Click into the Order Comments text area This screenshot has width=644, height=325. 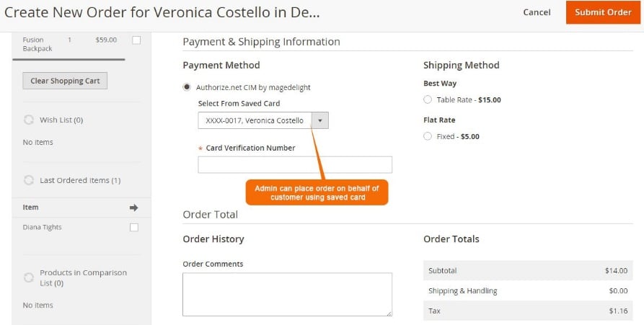pos(287,294)
